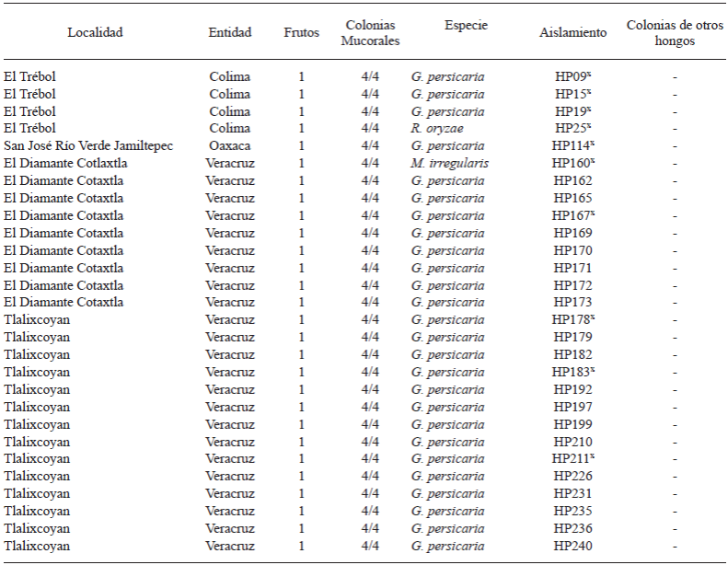Viewport: 728px width, 565px height.
Task: Select the Aislamiento column header
Action: click(572, 32)
